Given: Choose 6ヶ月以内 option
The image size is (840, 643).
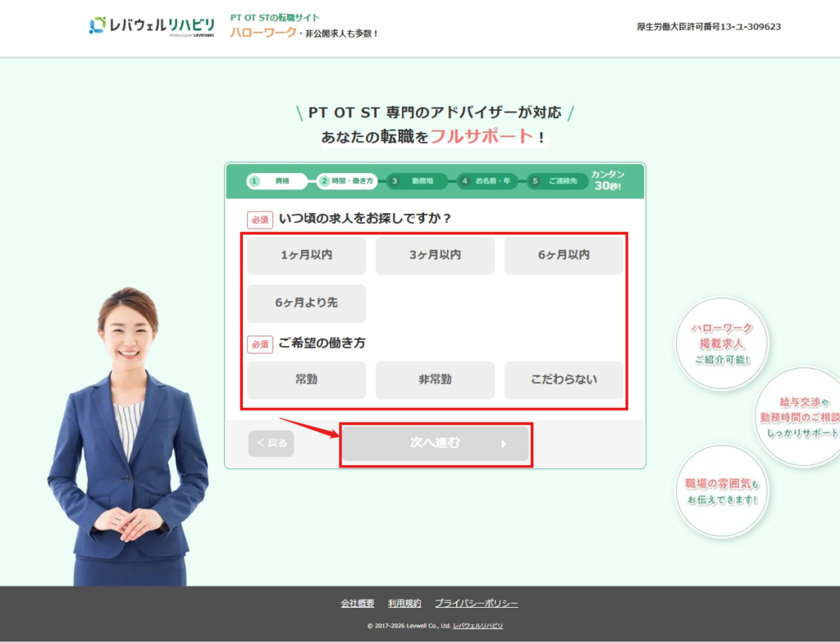Looking at the screenshot, I should click(x=564, y=256).
